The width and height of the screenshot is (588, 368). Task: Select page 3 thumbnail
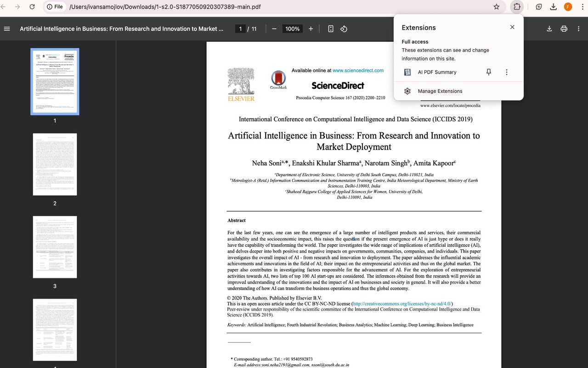point(55,247)
